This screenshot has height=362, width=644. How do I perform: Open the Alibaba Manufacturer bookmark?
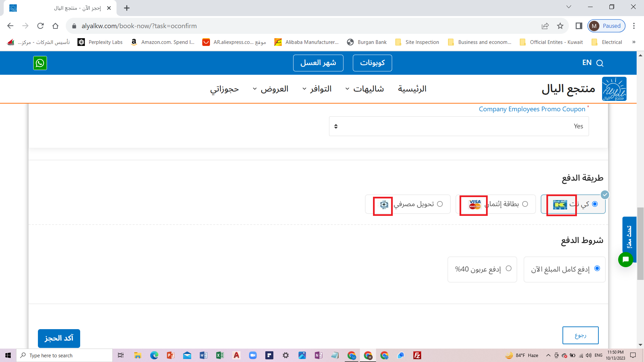(307, 42)
